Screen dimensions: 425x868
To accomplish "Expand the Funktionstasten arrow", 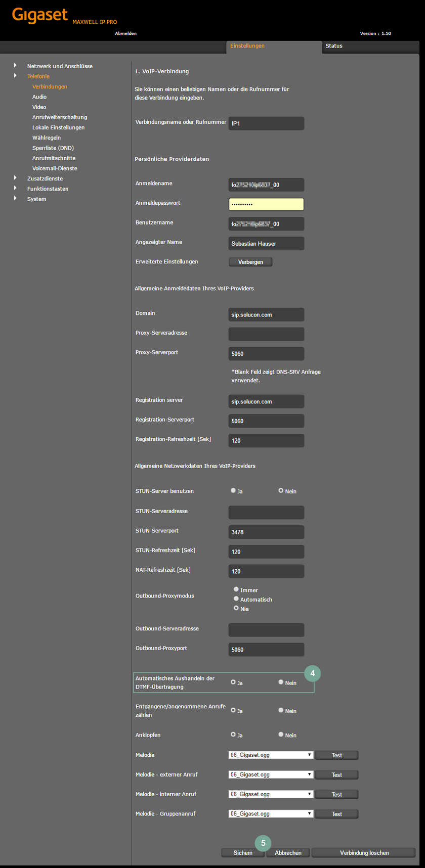I will coord(15,188).
